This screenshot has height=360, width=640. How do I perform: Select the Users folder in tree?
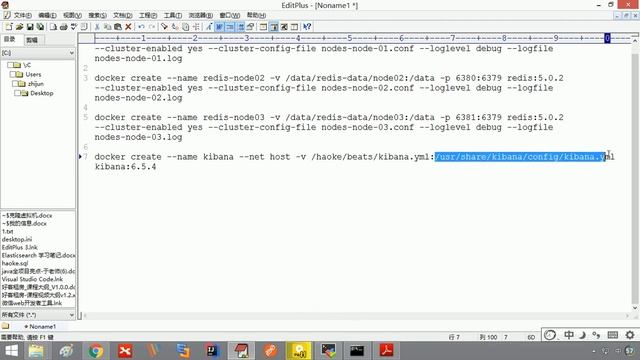click(33, 74)
